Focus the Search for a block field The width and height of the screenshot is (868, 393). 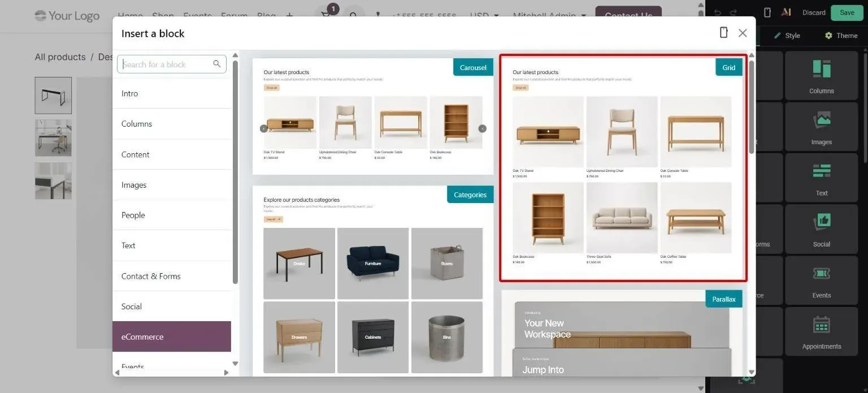(x=172, y=64)
